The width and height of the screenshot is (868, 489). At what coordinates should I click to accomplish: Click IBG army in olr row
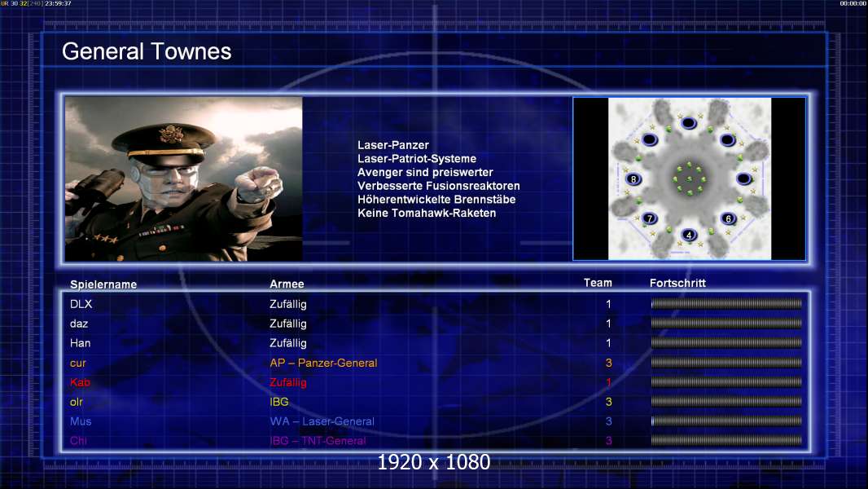(279, 402)
